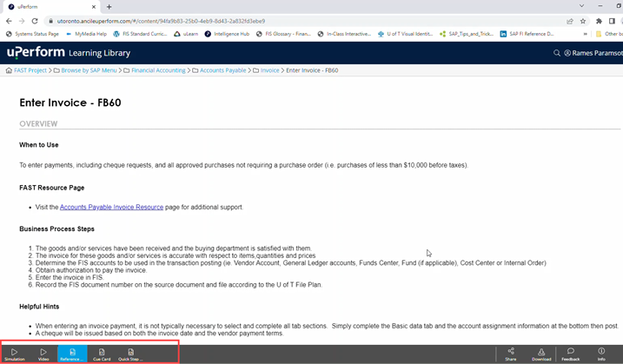623x364 pixels.
Task: Click step 'Enter the invoice in FIS'
Action: pyautogui.click(x=70, y=277)
